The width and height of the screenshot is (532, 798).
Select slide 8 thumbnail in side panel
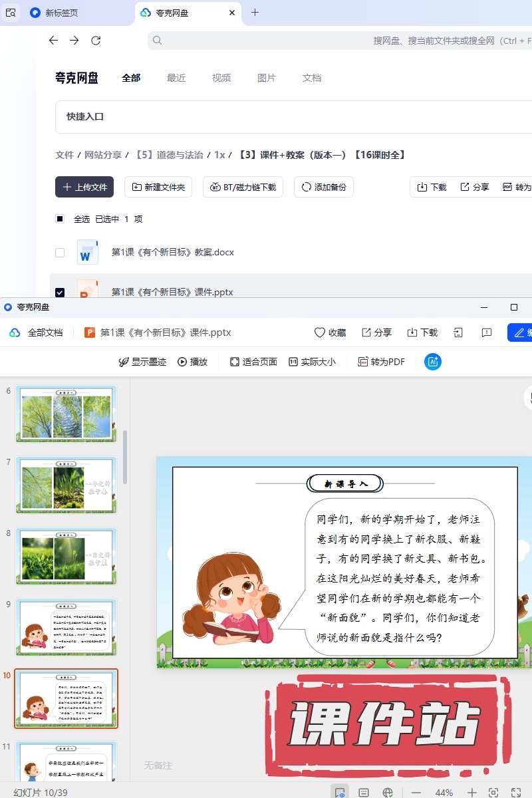66,556
